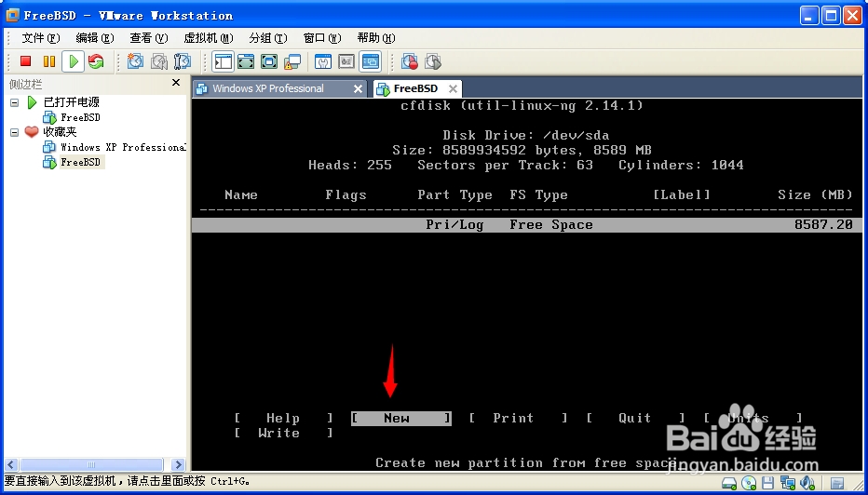This screenshot has width=868, height=495.
Task: Switch to Windows XP Professional tab
Action: [x=279, y=88]
